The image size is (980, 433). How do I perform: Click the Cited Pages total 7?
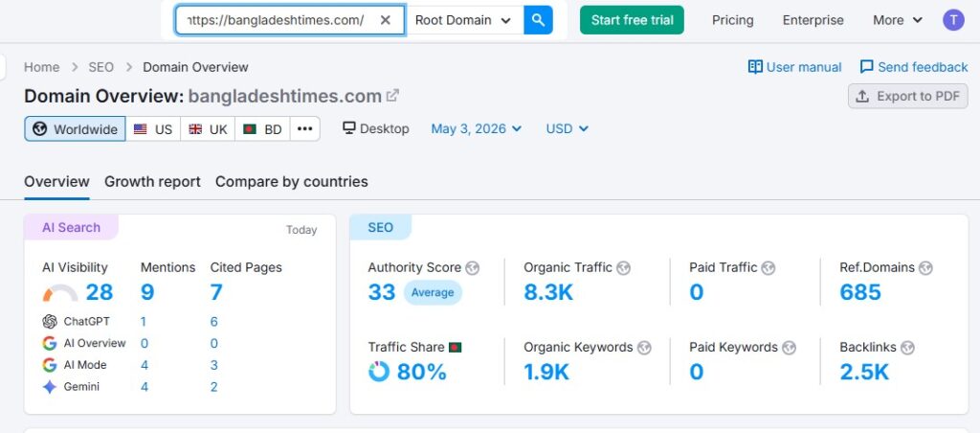(x=216, y=292)
